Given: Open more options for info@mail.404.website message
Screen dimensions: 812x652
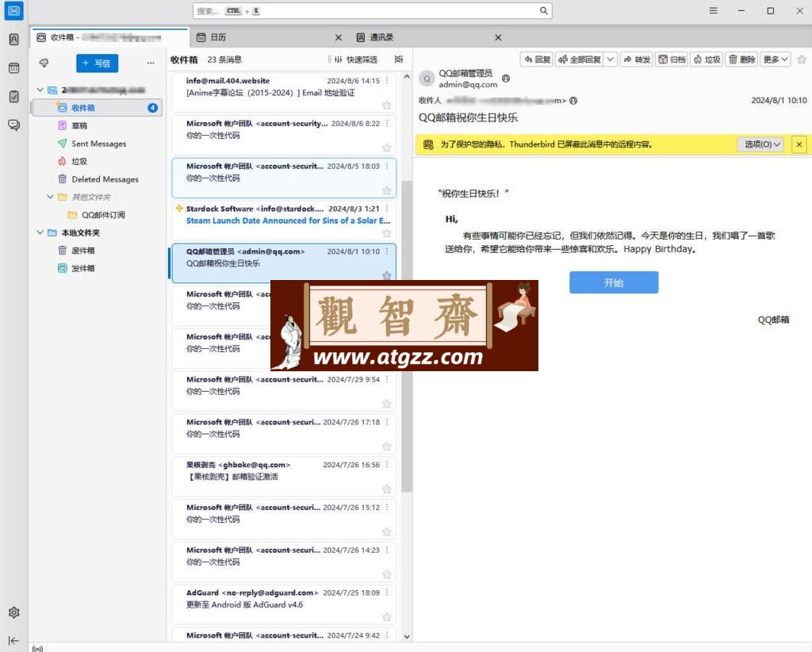Looking at the screenshot, I should pyautogui.click(x=387, y=81).
